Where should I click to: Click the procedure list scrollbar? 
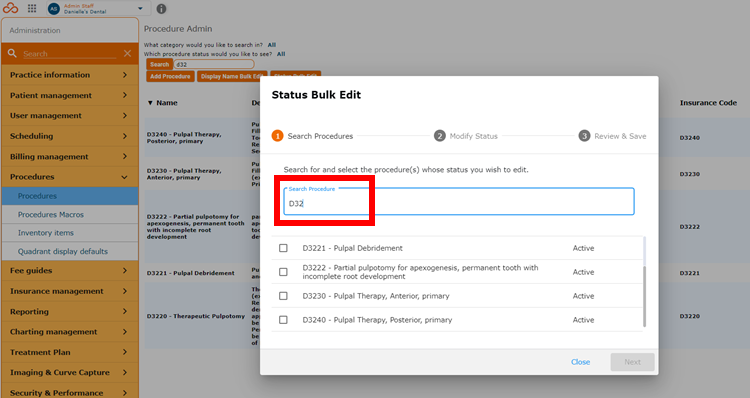click(644, 297)
